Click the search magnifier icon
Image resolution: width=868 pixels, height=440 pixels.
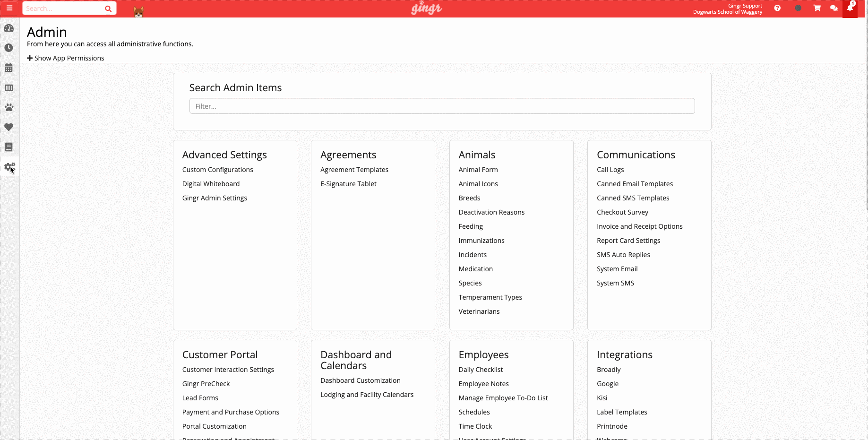tap(108, 9)
